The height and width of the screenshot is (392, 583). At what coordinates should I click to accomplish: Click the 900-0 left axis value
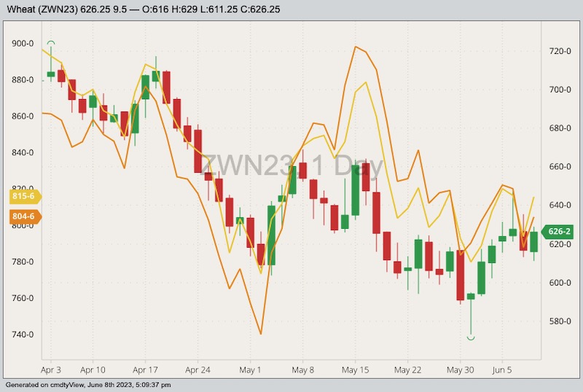pyautogui.click(x=23, y=44)
